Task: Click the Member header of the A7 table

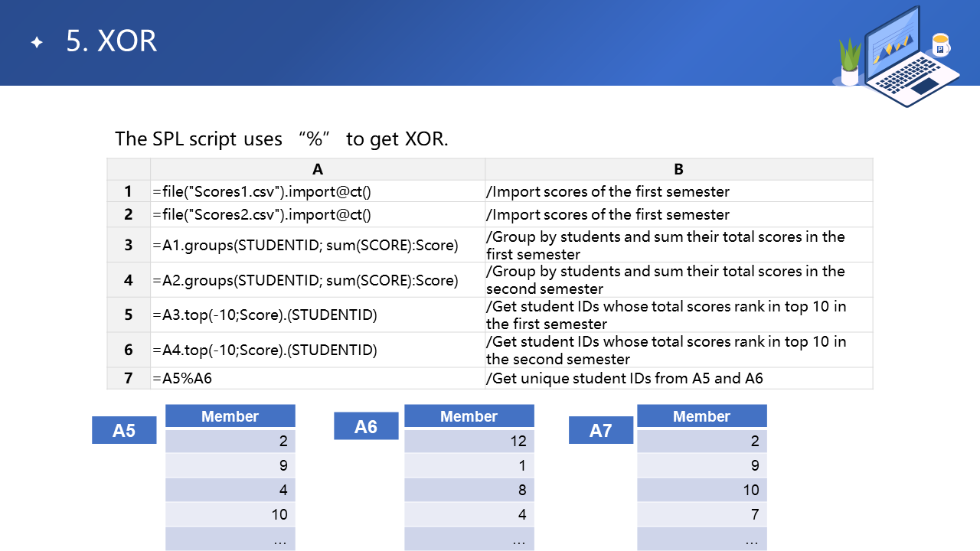Action: (x=701, y=416)
